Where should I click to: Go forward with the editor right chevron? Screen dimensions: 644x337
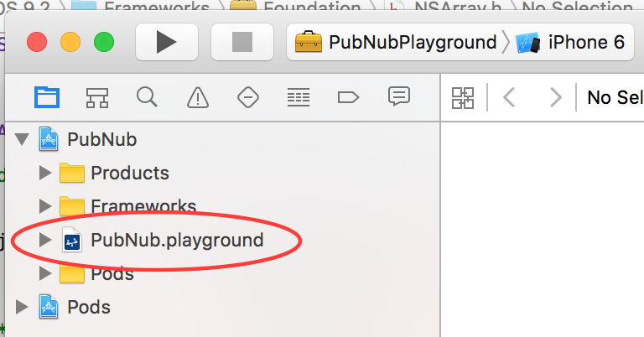click(556, 98)
